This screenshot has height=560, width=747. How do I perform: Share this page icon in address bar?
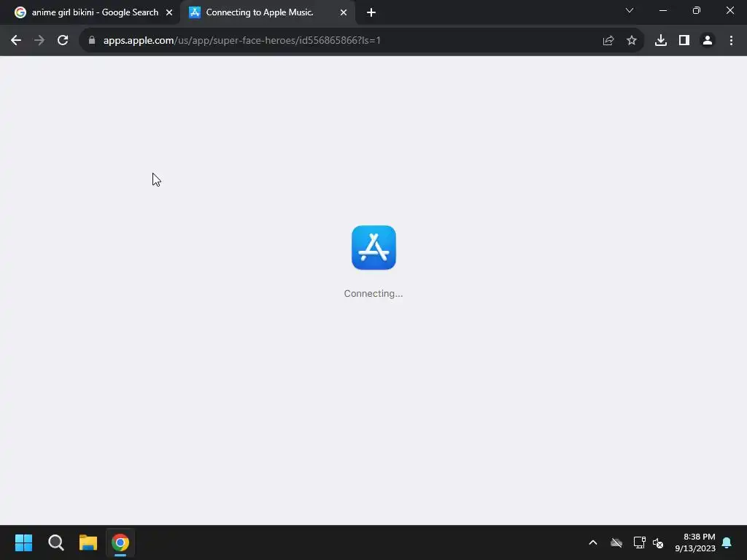(608, 41)
